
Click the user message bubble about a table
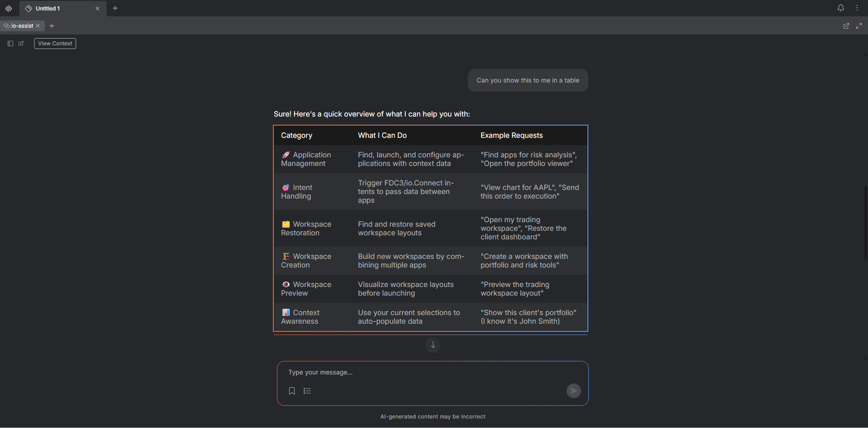(528, 80)
